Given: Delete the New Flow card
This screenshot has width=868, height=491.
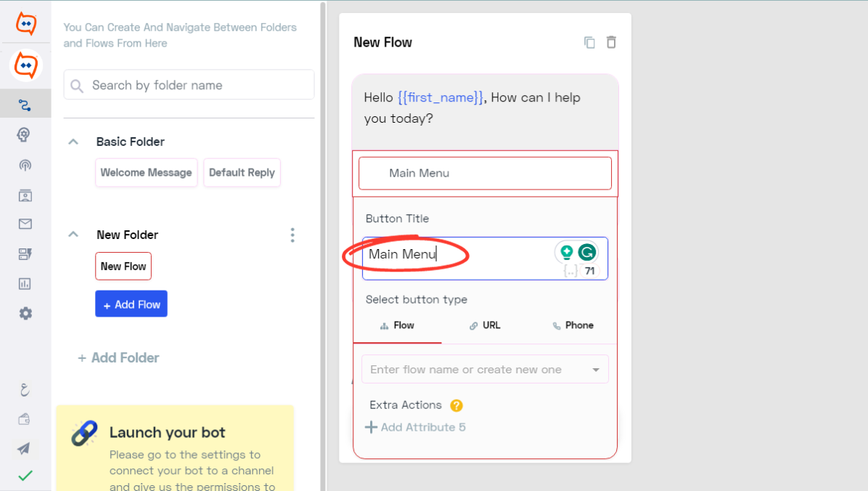Looking at the screenshot, I should point(611,42).
